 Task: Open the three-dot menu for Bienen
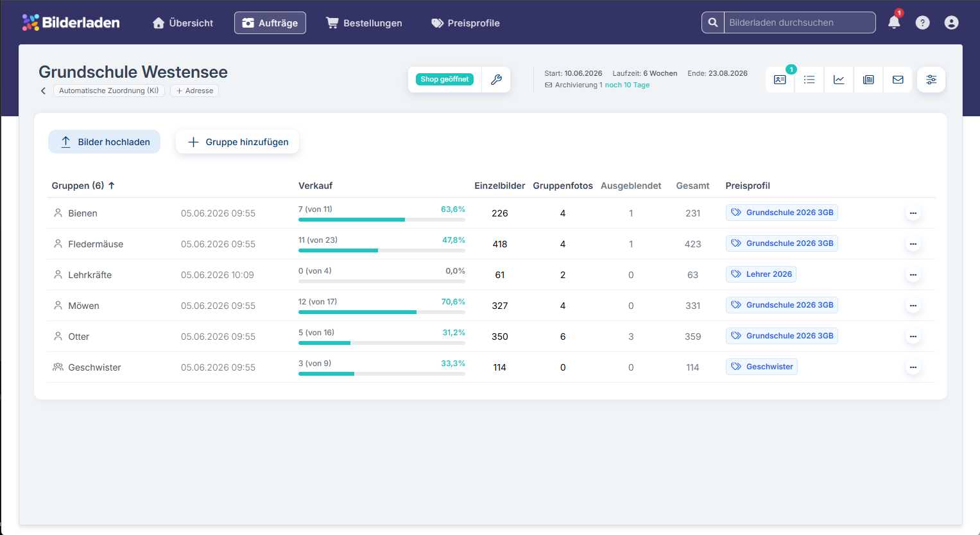click(x=913, y=213)
